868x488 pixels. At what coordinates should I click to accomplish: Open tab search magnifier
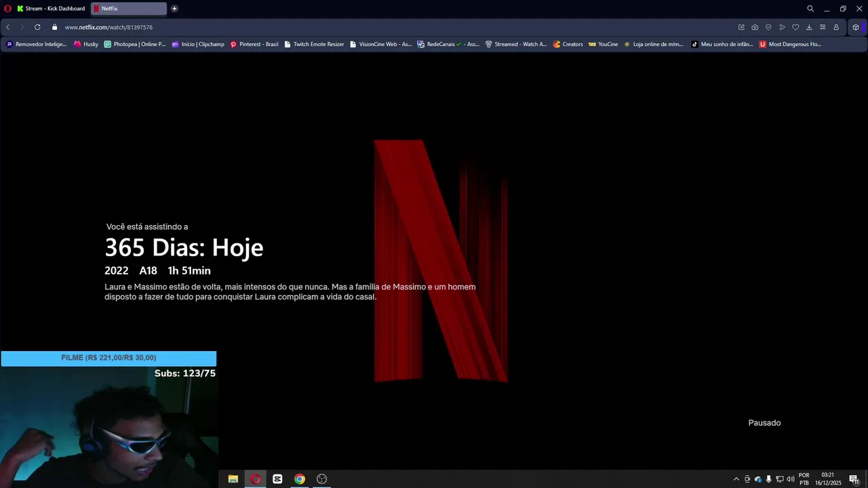[x=810, y=9]
